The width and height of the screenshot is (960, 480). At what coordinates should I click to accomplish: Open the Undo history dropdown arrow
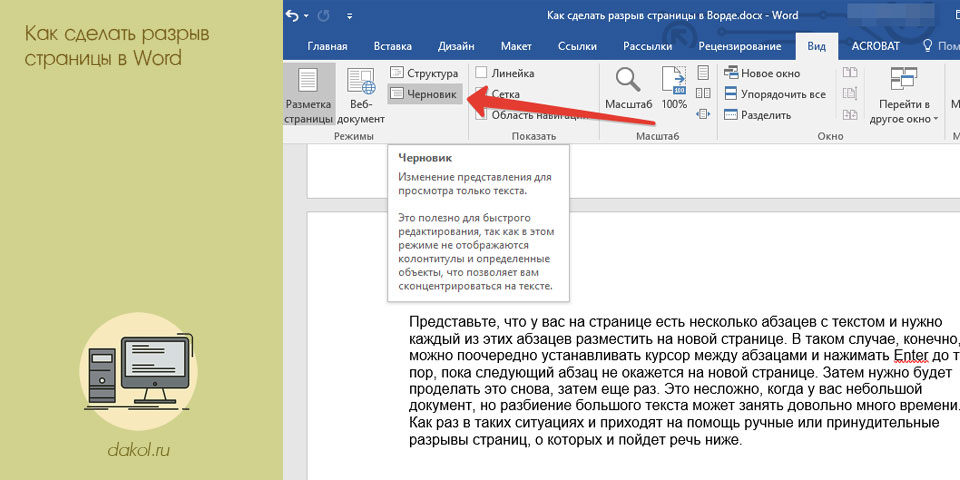(306, 16)
